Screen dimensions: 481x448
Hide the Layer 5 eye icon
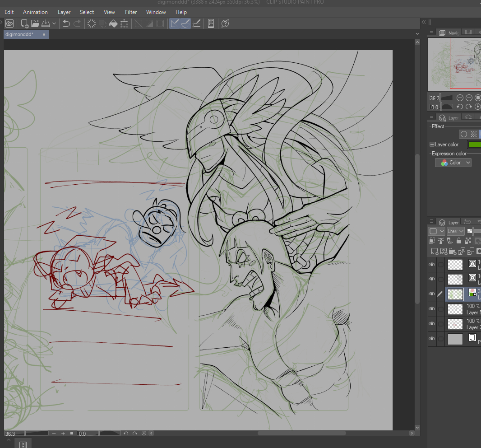(432, 309)
